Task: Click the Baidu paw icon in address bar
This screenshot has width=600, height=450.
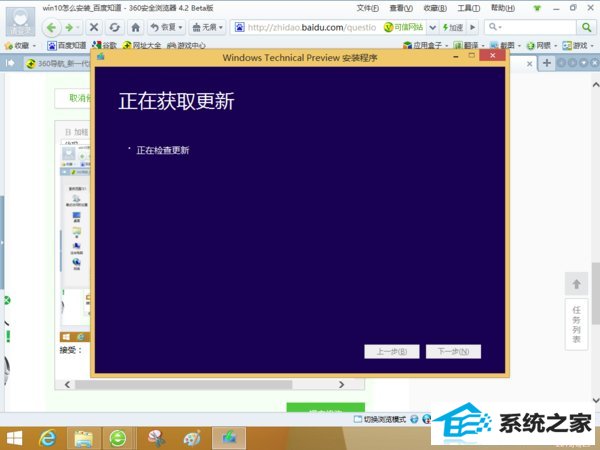Action: pos(240,27)
